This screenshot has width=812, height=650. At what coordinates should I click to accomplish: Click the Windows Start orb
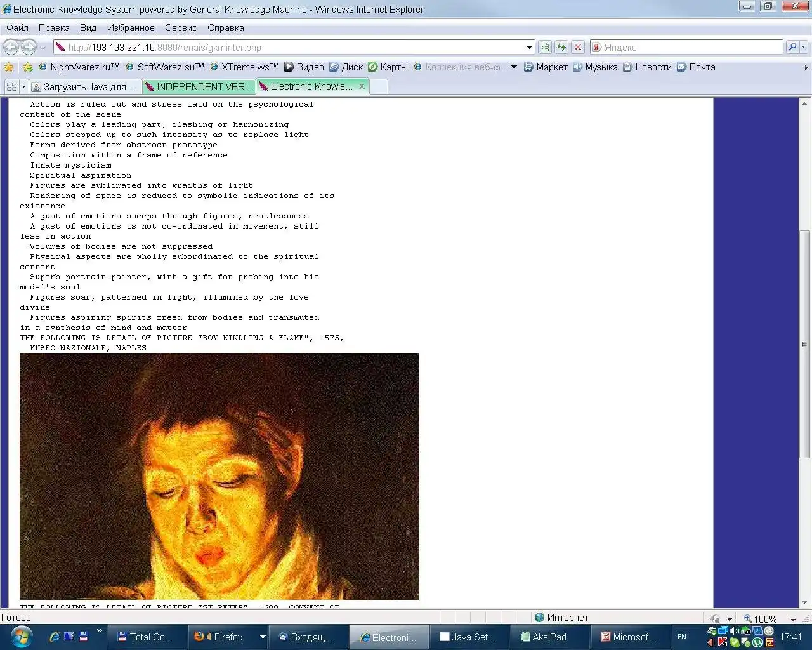pyautogui.click(x=21, y=637)
